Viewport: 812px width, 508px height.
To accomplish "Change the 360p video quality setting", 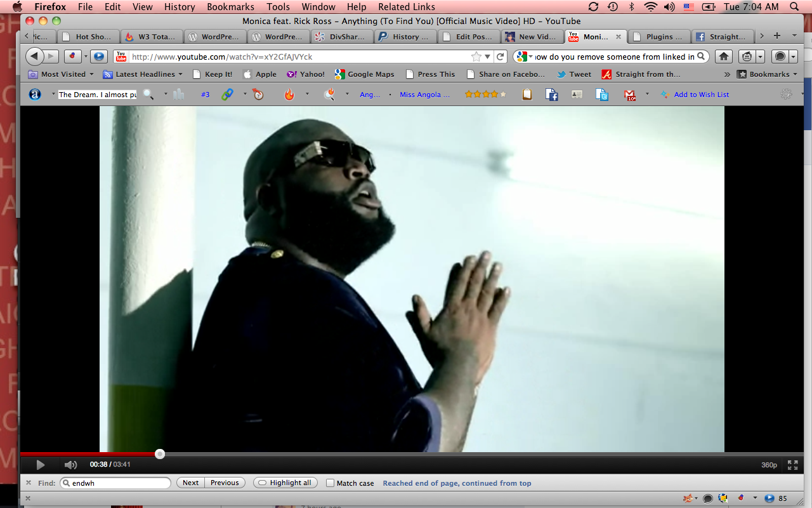I will pos(769,465).
